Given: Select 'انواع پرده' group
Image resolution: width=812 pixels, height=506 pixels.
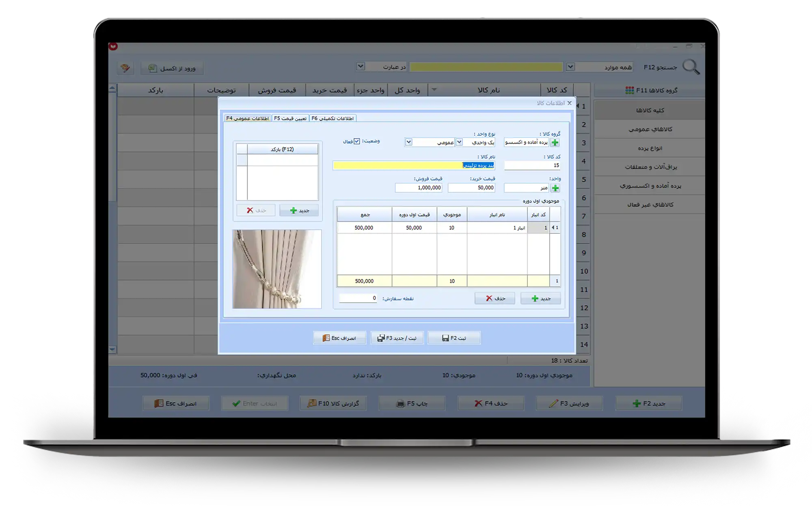Looking at the screenshot, I should [x=650, y=148].
